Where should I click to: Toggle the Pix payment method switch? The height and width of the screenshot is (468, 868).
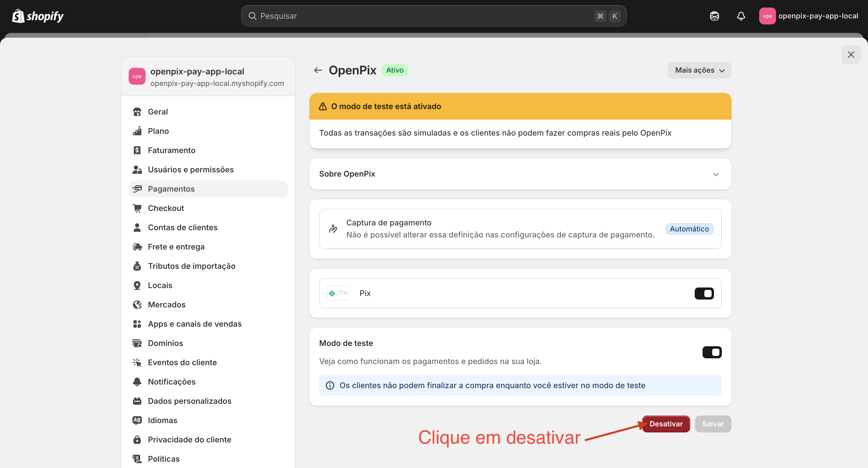(x=705, y=293)
